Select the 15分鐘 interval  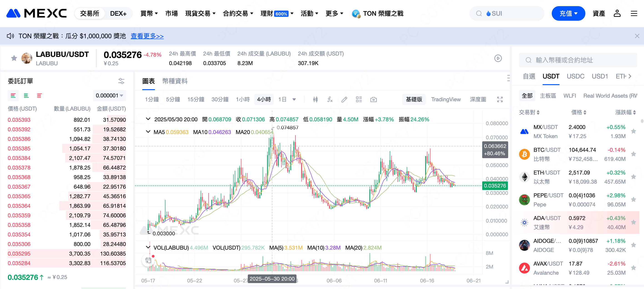[196, 99]
